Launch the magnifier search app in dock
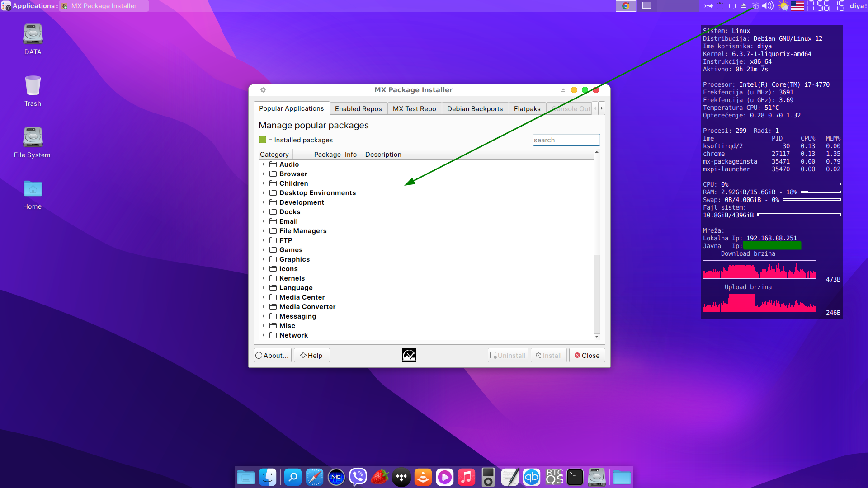The image size is (868, 488). pyautogui.click(x=293, y=477)
